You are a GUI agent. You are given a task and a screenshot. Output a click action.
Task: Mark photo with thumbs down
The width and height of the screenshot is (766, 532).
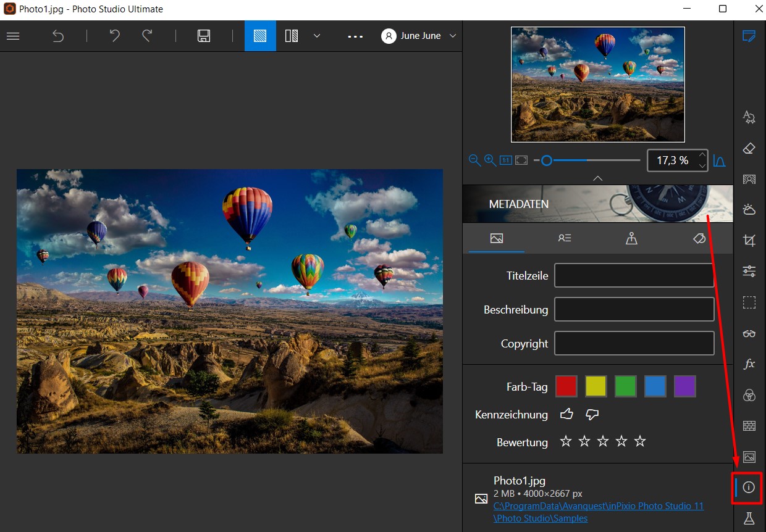tap(592, 414)
